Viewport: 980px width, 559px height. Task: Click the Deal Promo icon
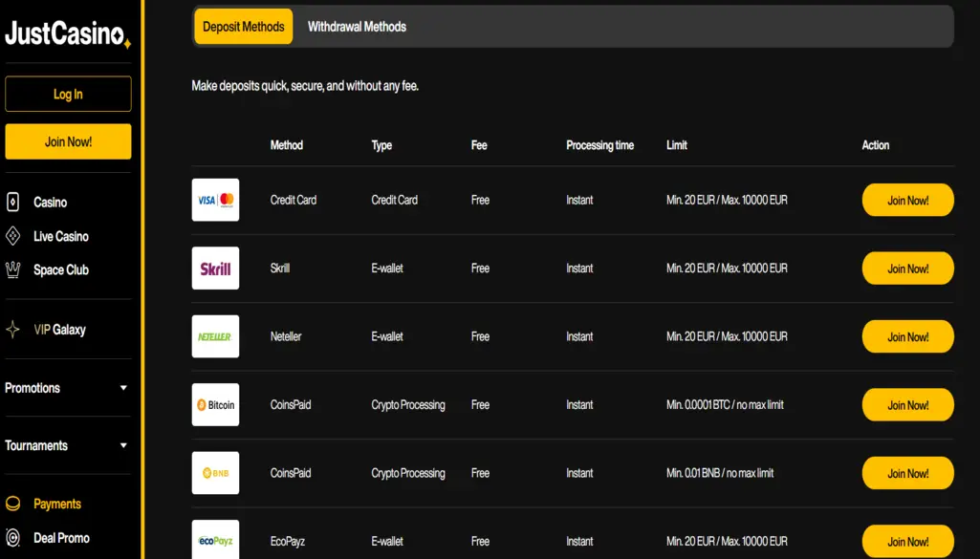click(12, 538)
